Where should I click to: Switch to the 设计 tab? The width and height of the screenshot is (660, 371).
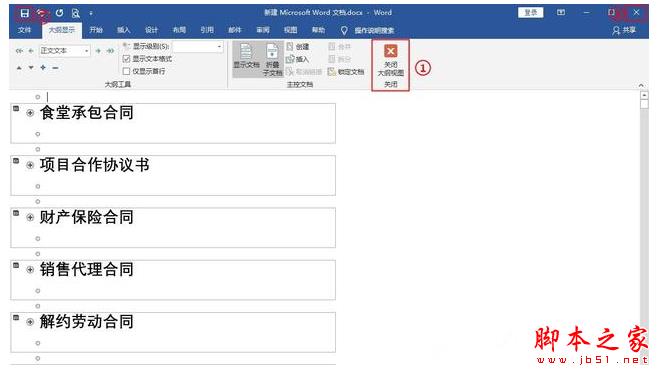[x=151, y=30]
